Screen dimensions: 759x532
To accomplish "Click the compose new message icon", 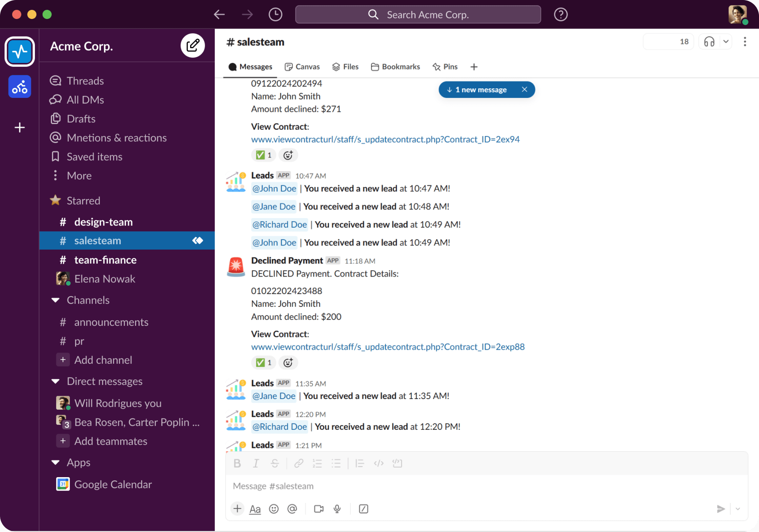I will tap(192, 46).
